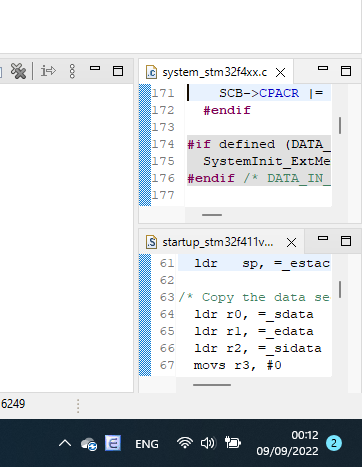Click the #endif on line 172

pos(227,110)
